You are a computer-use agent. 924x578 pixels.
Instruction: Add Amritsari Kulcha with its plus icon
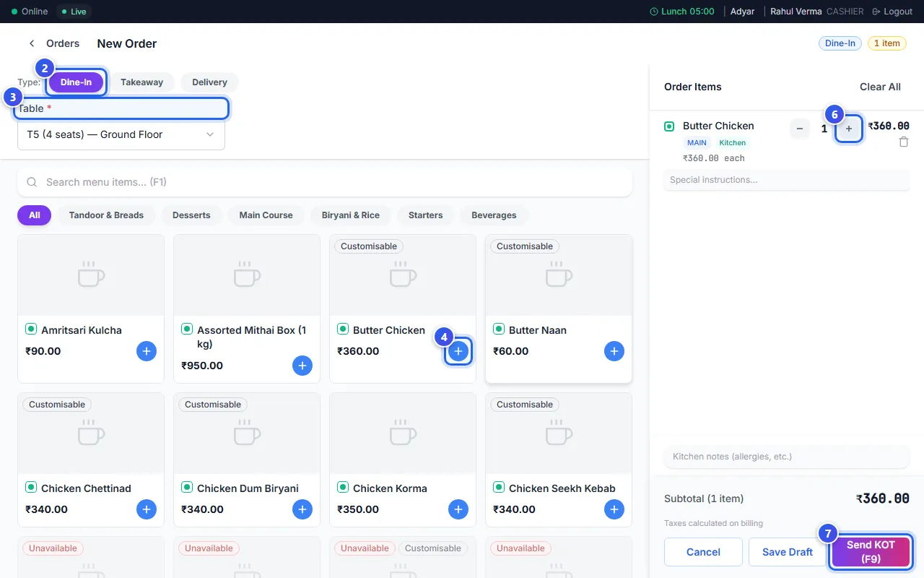(x=147, y=352)
